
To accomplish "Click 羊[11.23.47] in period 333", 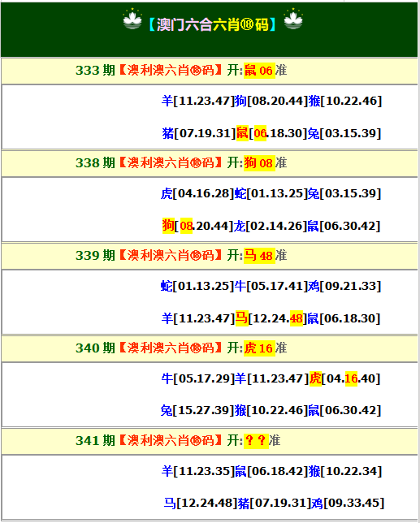I will tap(198, 101).
